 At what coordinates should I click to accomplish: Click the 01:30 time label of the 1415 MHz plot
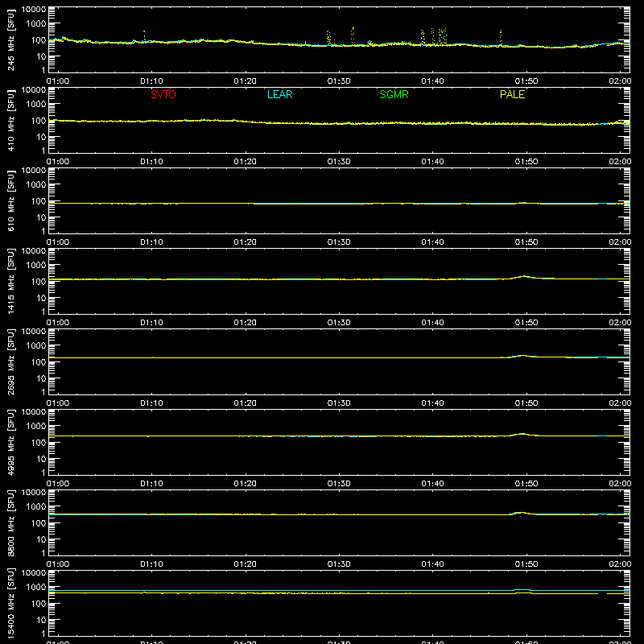(x=339, y=323)
